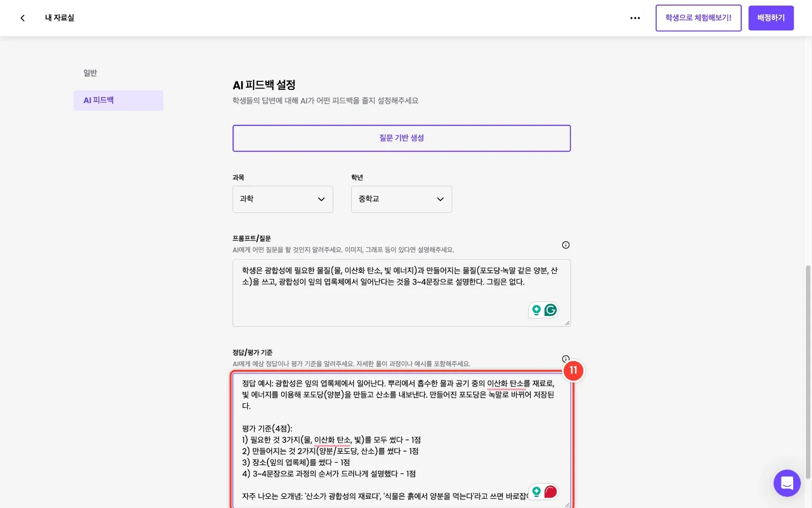Select the 일반 settings tab

click(x=90, y=73)
